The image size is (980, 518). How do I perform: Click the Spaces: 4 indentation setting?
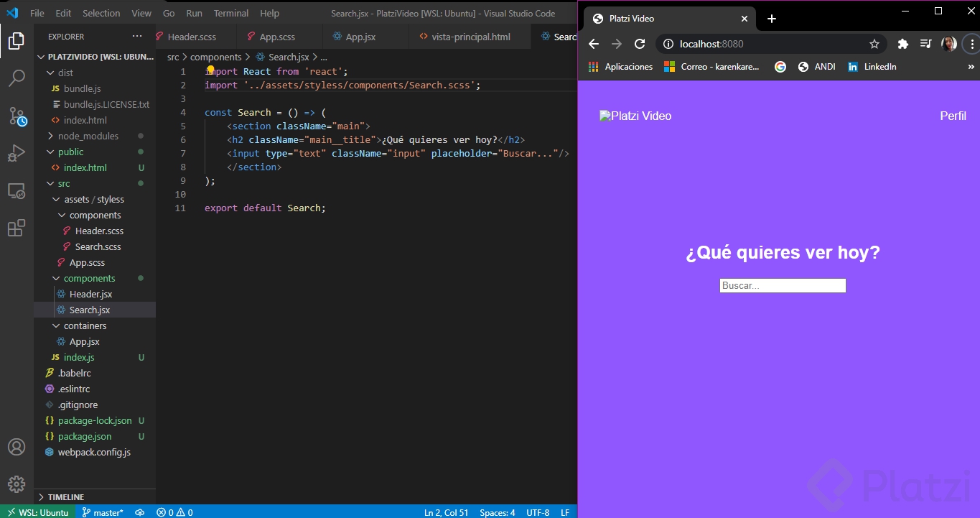tap(498, 512)
